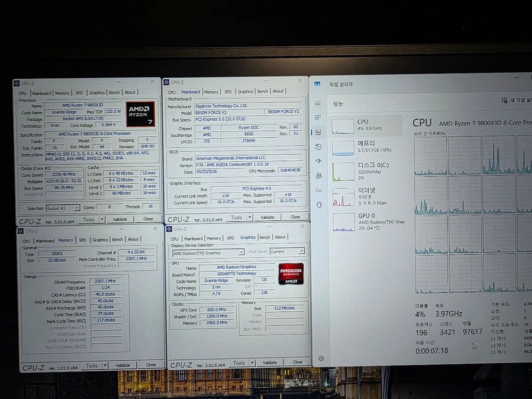The height and width of the screenshot is (399, 532).
Task: Open Tools dropdown arrow in Graphics CPU-Z window
Action: click(x=252, y=363)
